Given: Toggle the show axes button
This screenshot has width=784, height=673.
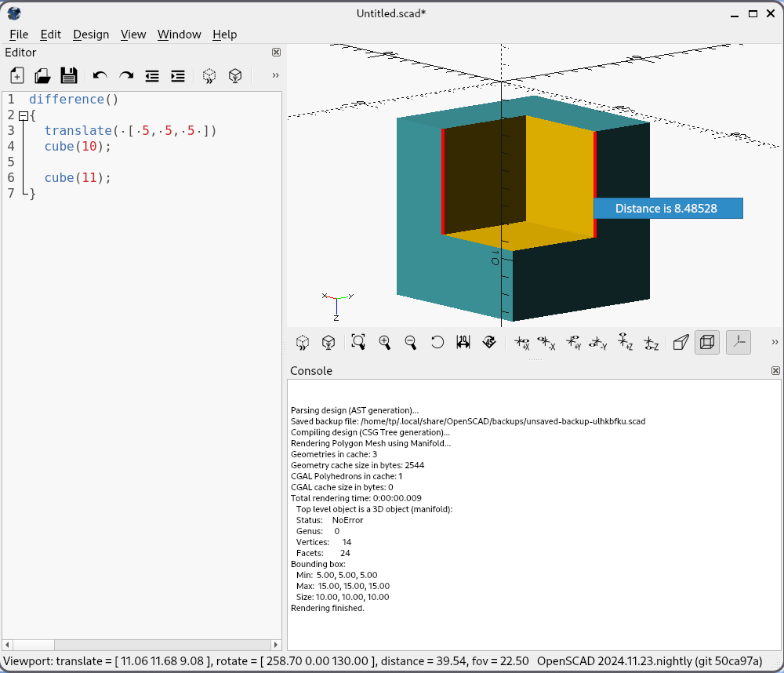Looking at the screenshot, I should pos(738,342).
